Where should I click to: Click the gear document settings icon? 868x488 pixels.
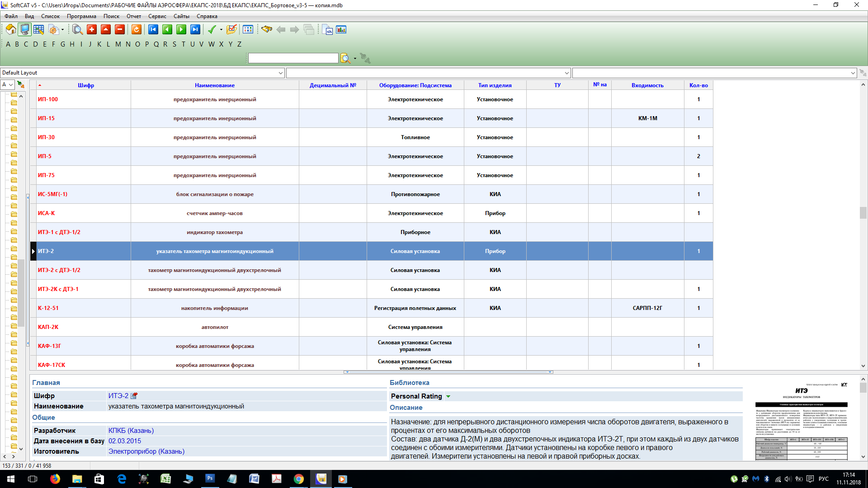53,30
